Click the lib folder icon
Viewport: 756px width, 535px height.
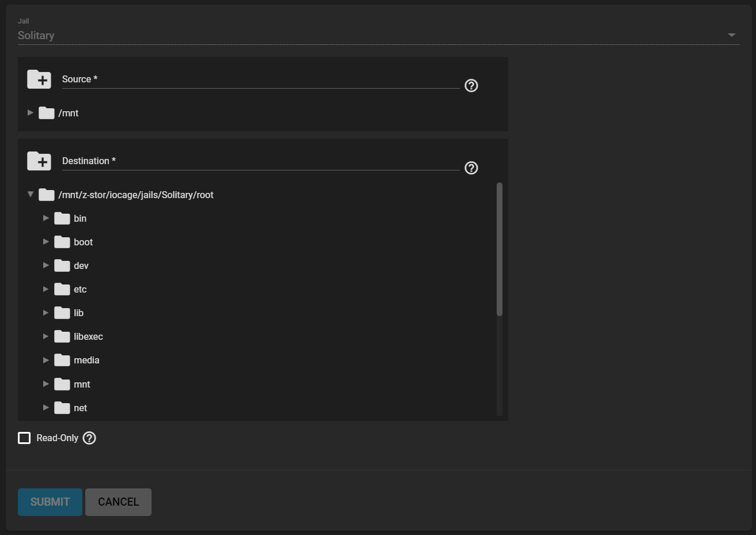point(62,313)
